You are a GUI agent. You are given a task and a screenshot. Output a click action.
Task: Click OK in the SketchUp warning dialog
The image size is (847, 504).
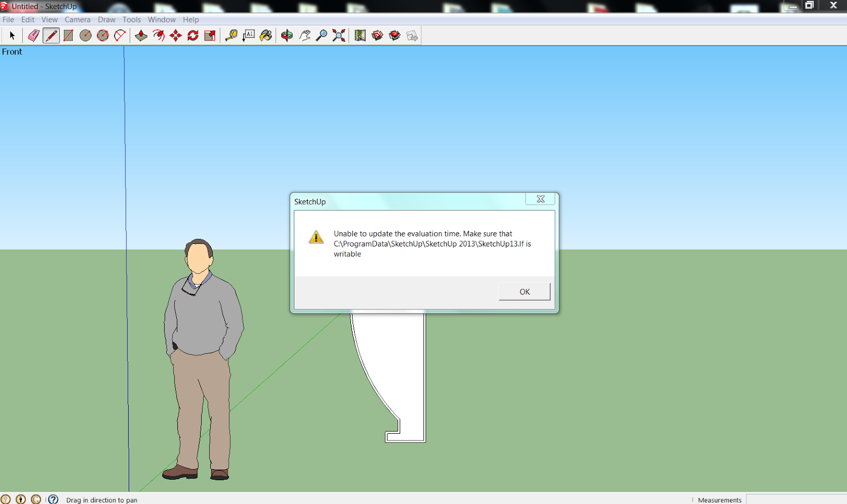(525, 291)
